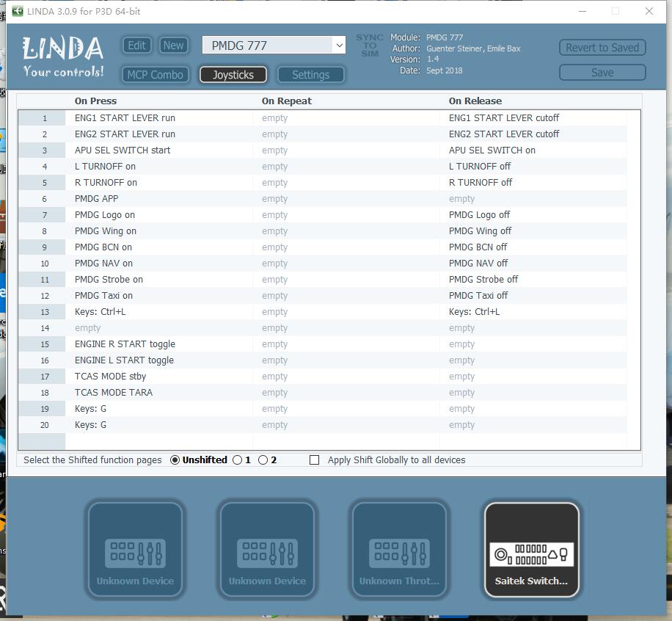
Task: Switch to the MCP Combo tab
Action: click(155, 75)
